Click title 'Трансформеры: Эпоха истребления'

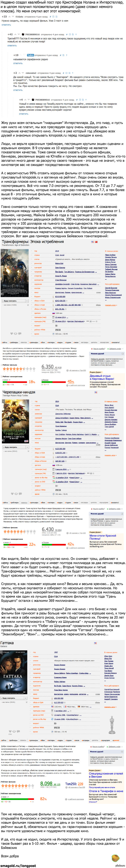pyautogui.click(x=33, y=242)
